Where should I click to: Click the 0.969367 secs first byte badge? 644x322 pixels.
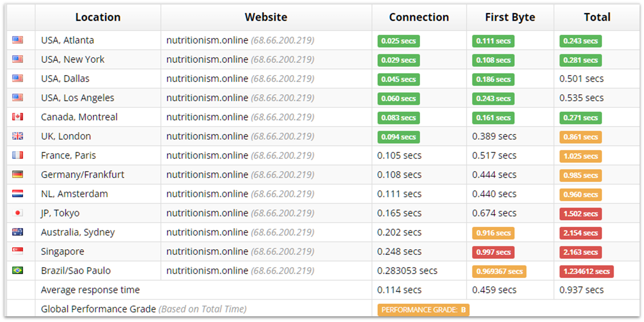tap(499, 272)
